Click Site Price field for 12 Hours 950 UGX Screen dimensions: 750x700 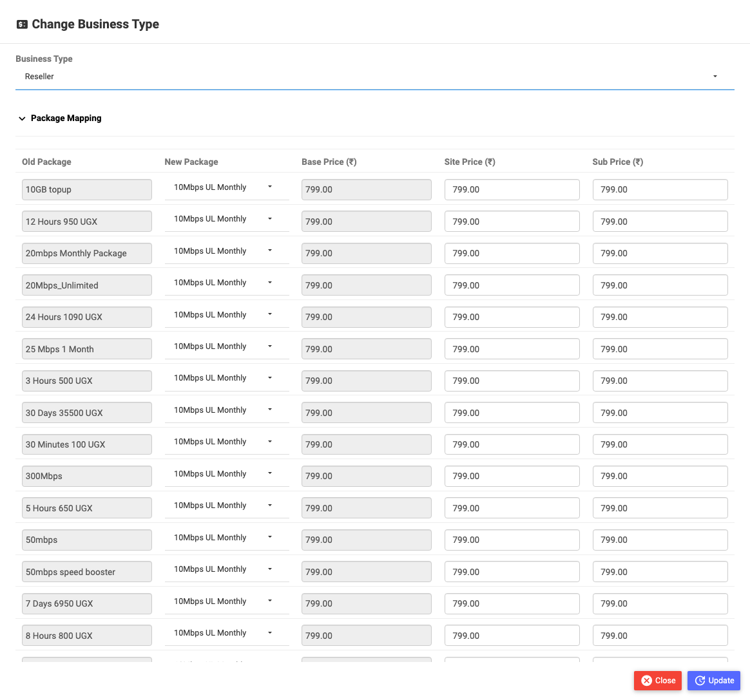pos(512,222)
